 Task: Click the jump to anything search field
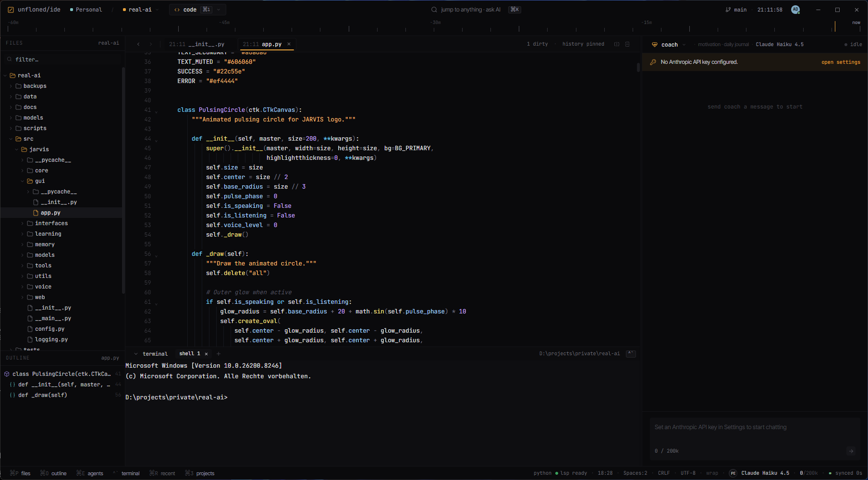[476, 10]
